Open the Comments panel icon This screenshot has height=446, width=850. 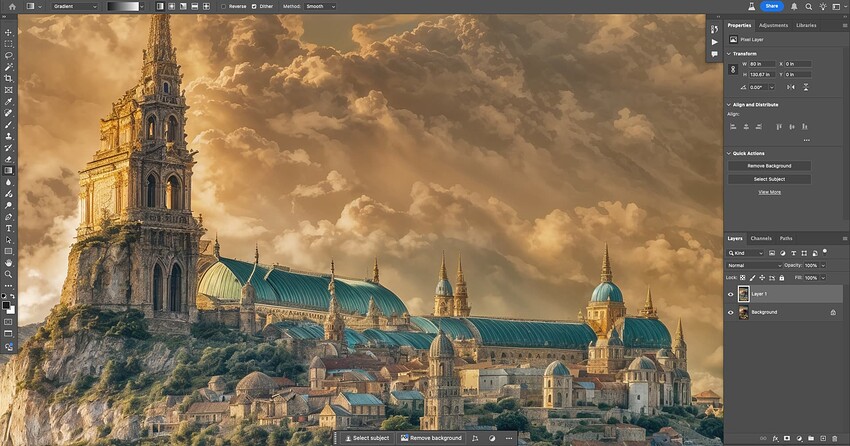714,54
